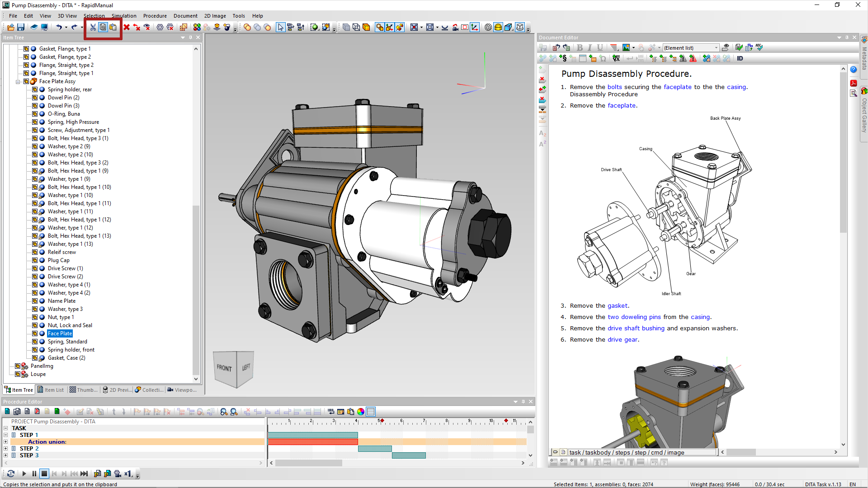The height and width of the screenshot is (488, 868).
Task: Open the Selection menu in menu bar
Action: pyautogui.click(x=94, y=15)
